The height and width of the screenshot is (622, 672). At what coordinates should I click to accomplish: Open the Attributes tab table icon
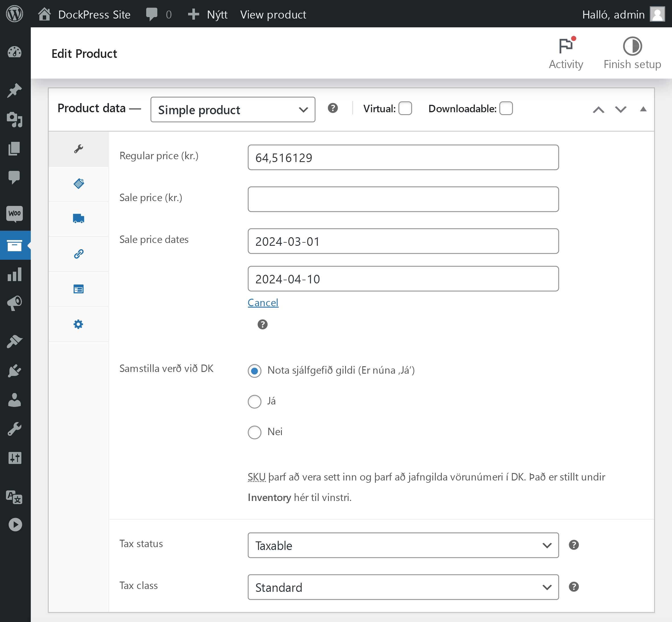(78, 289)
